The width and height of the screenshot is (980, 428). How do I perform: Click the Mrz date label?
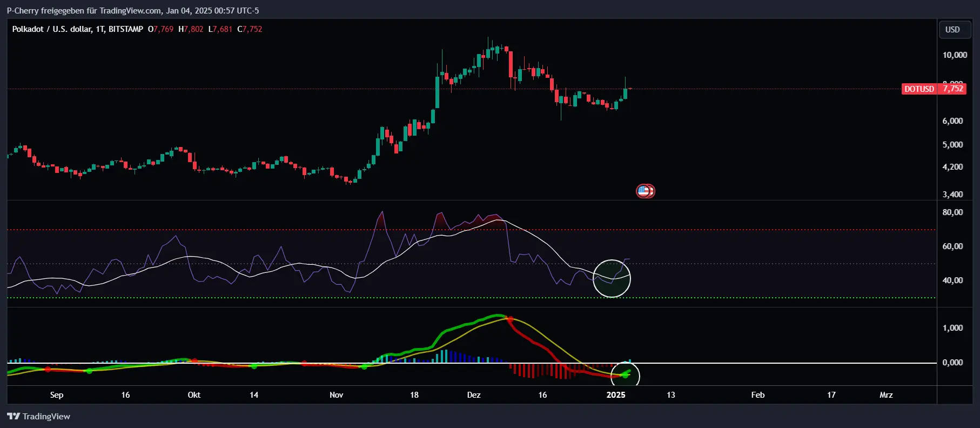pyautogui.click(x=886, y=395)
